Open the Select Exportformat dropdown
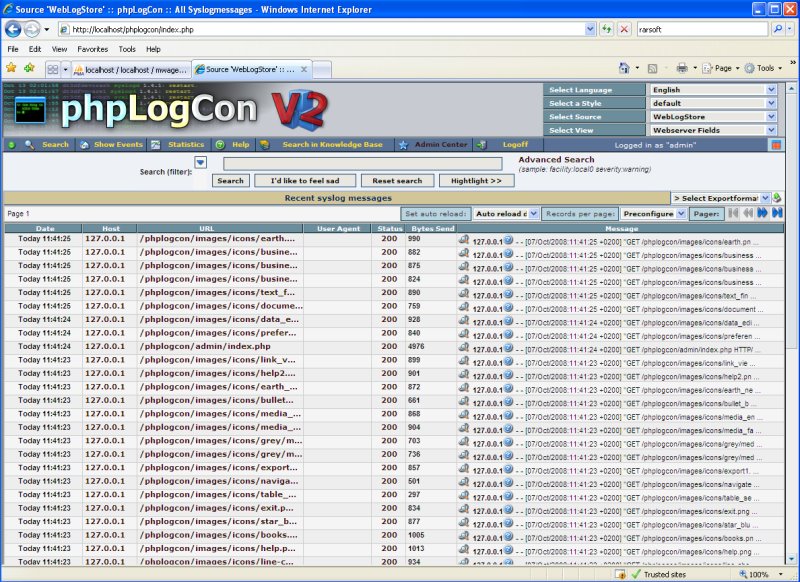Image resolution: width=800 pixels, height=582 pixels. 720,198
